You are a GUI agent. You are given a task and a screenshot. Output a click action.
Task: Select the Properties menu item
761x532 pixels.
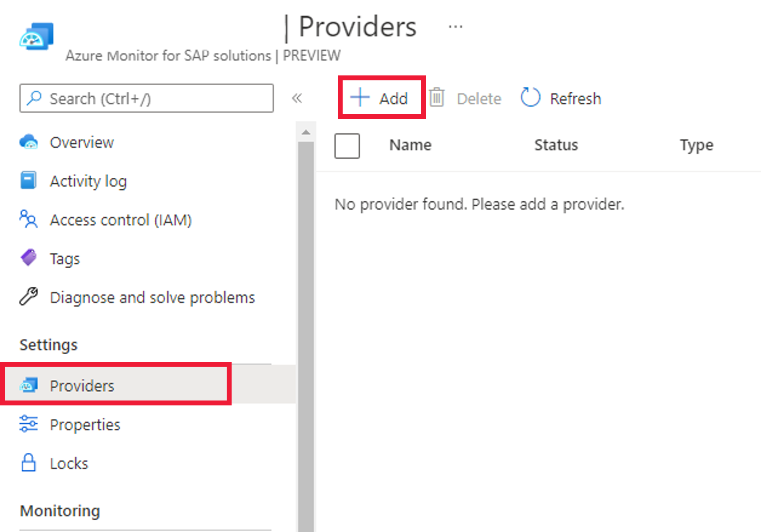coord(85,424)
